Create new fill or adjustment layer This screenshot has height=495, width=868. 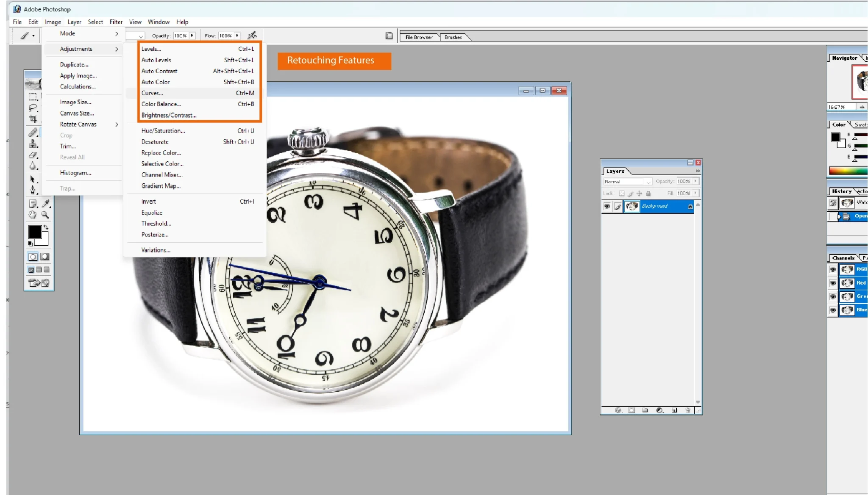(x=659, y=410)
